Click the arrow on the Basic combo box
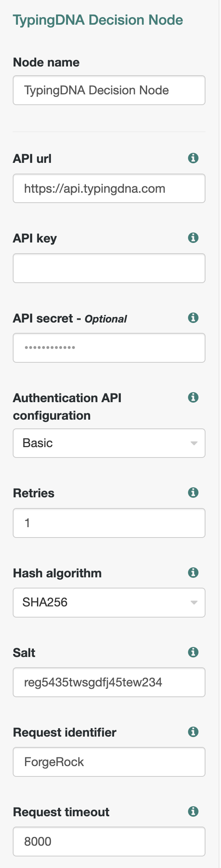Screen dimensions: 221x868 [194, 444]
